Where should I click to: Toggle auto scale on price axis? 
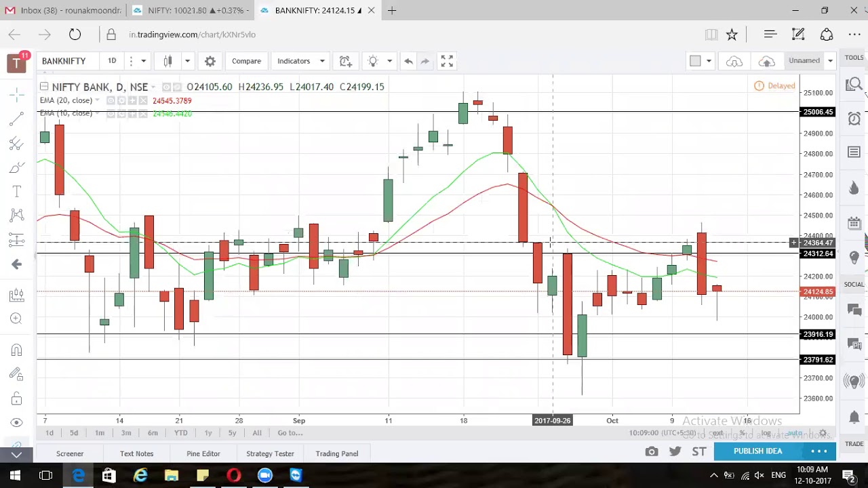coord(794,433)
